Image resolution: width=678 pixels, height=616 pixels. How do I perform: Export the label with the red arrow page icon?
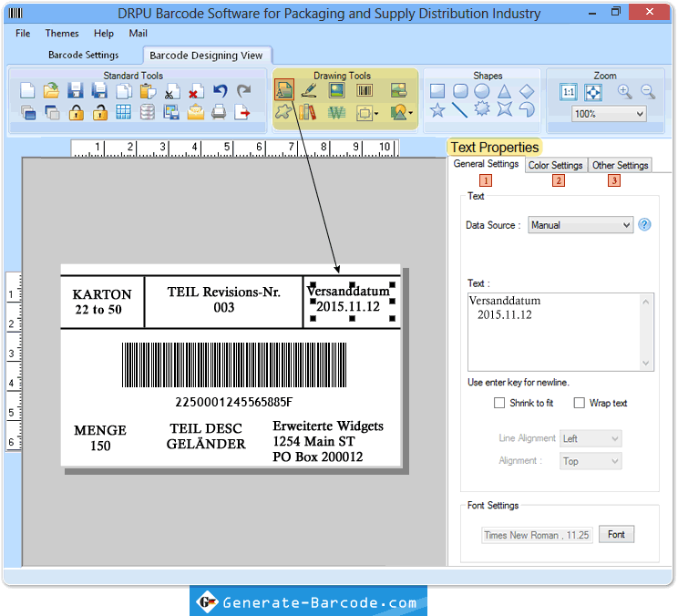pyautogui.click(x=242, y=113)
